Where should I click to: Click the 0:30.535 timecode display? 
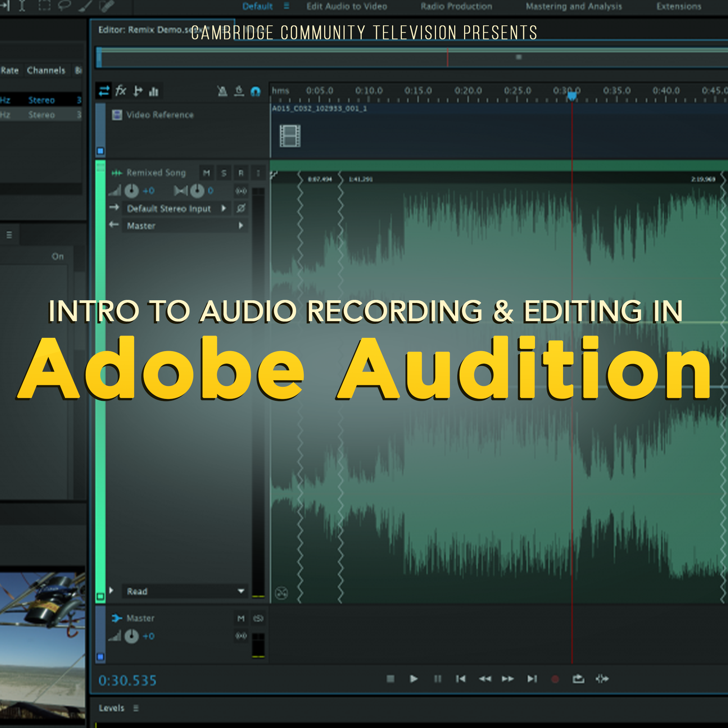pos(127,681)
